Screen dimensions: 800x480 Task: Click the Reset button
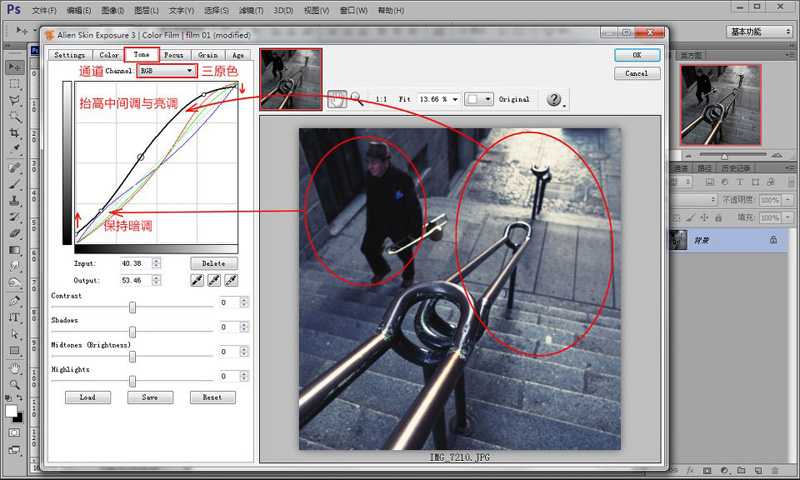pos(213,397)
